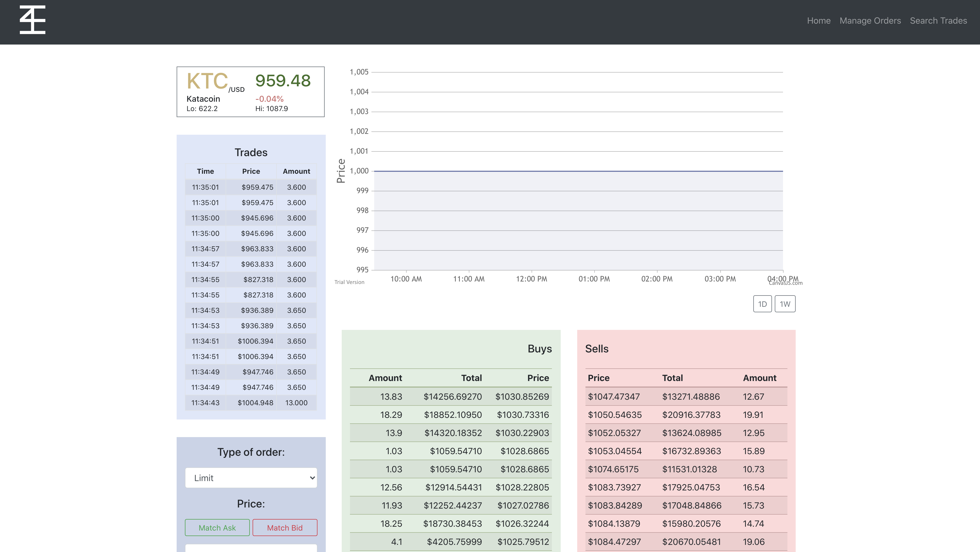
Task: Select the trade at 11:34:43 priced $1004.948
Action: [x=251, y=403]
